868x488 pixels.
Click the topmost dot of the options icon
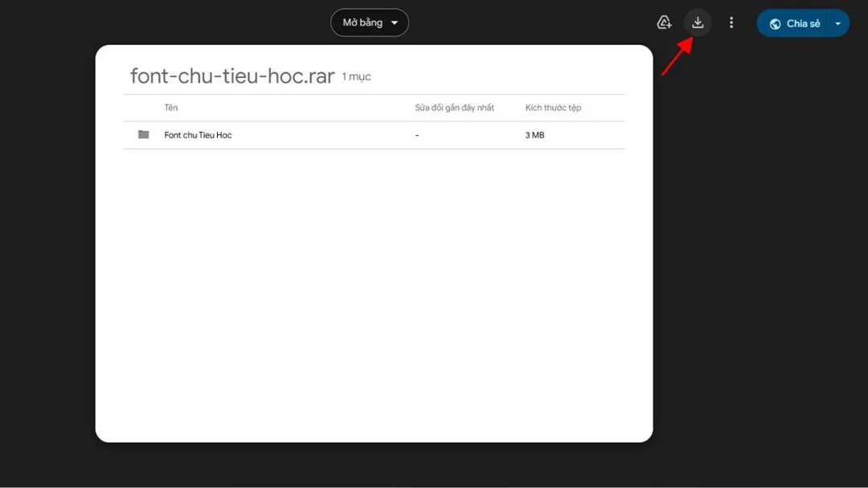(731, 17)
